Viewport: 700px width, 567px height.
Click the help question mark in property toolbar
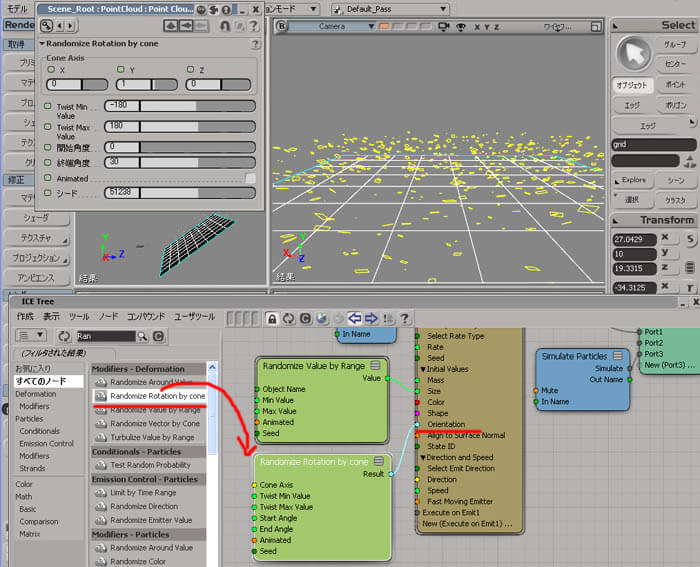254,26
